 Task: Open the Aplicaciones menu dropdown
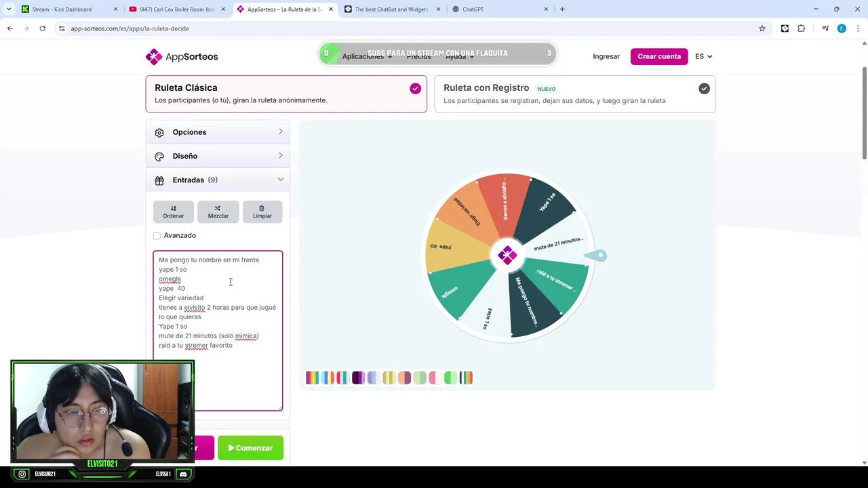pyautogui.click(x=367, y=56)
